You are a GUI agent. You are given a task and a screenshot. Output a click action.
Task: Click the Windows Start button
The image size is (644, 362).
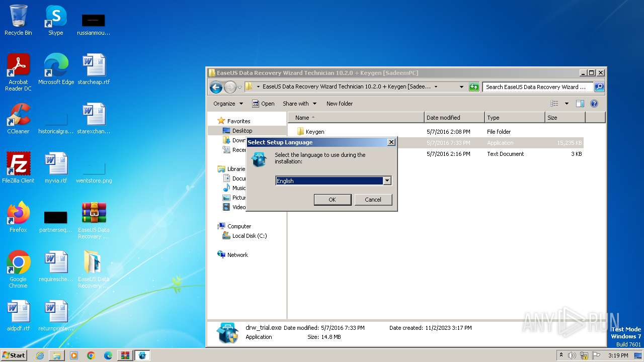14,355
